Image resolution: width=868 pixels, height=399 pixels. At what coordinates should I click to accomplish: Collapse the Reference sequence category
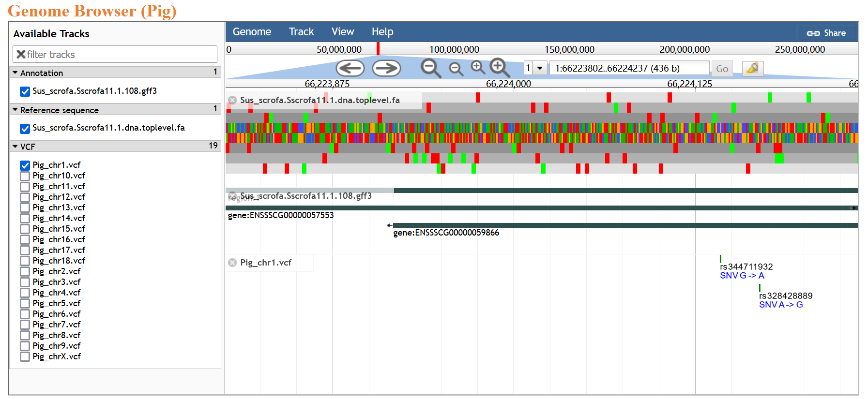pyautogui.click(x=115, y=110)
